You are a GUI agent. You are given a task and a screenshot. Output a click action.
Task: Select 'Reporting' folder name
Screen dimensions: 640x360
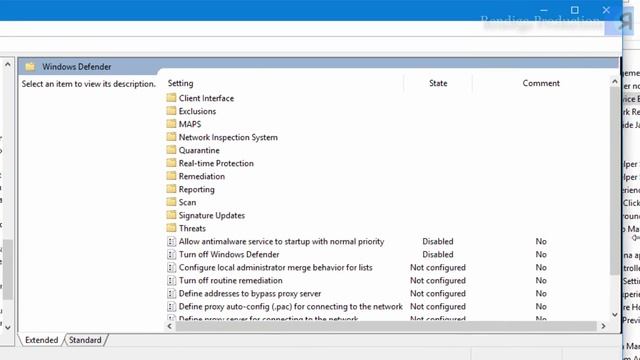click(x=196, y=189)
